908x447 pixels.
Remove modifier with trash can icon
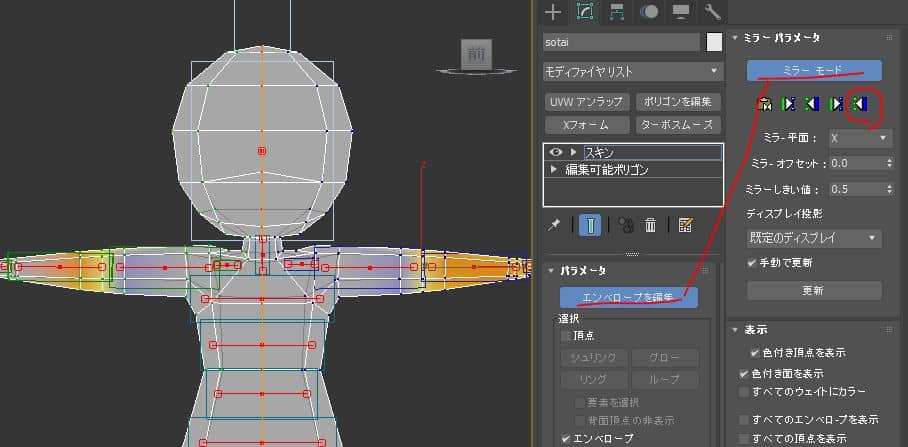click(x=650, y=225)
